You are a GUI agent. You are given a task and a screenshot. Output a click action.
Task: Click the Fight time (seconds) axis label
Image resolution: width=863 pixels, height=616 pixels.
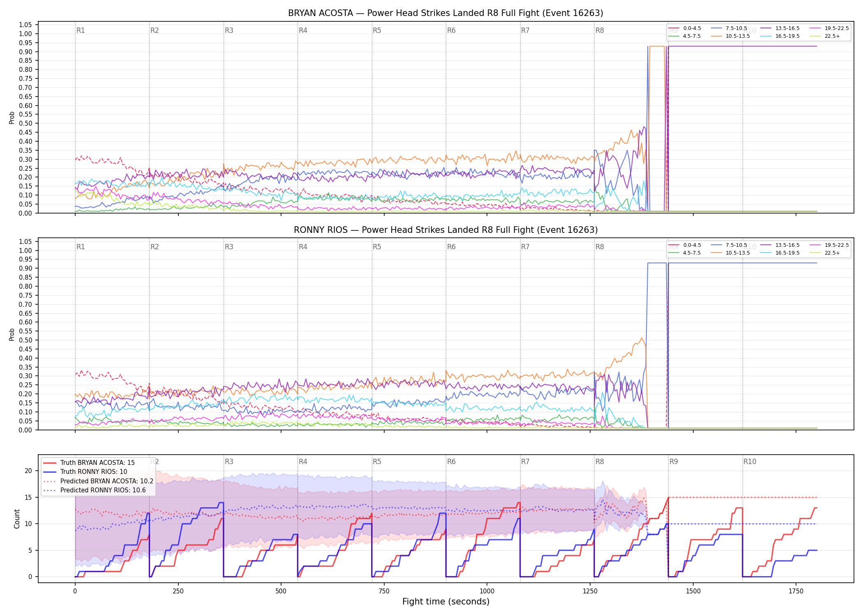(x=446, y=602)
